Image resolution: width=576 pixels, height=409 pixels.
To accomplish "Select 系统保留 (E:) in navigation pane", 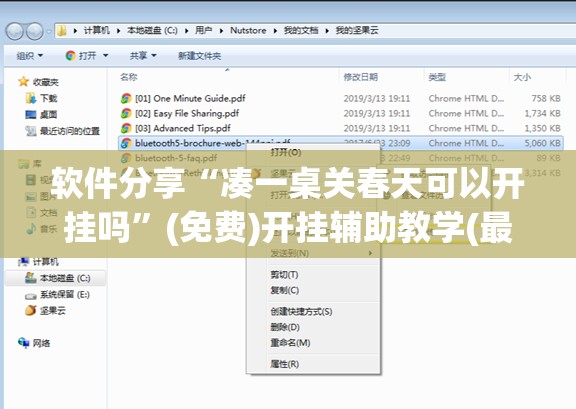I will (x=65, y=295).
